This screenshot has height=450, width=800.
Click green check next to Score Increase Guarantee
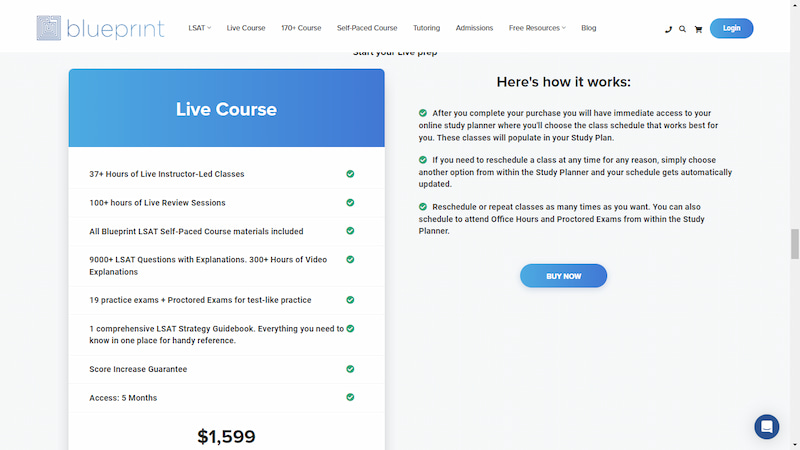(x=350, y=369)
